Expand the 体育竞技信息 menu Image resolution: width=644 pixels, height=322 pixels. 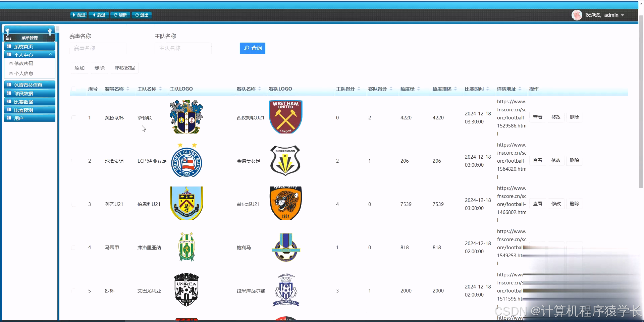tap(30, 85)
